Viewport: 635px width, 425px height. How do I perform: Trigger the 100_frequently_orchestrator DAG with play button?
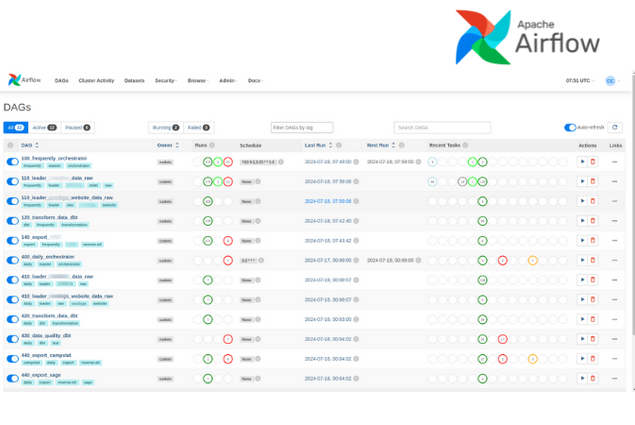tap(580, 161)
